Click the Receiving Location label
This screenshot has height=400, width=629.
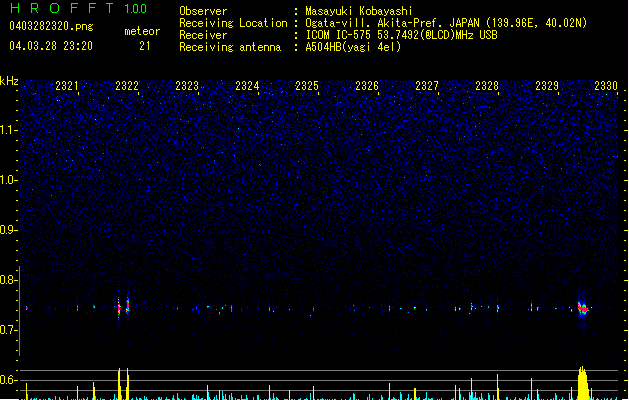tap(233, 23)
